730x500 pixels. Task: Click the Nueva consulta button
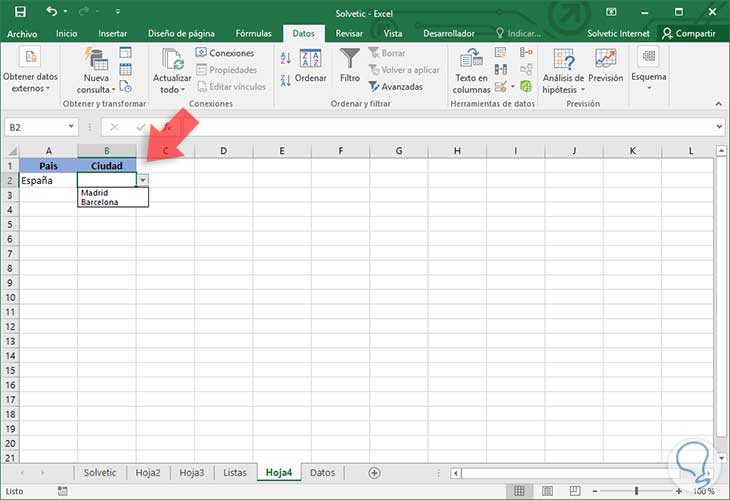(96, 70)
